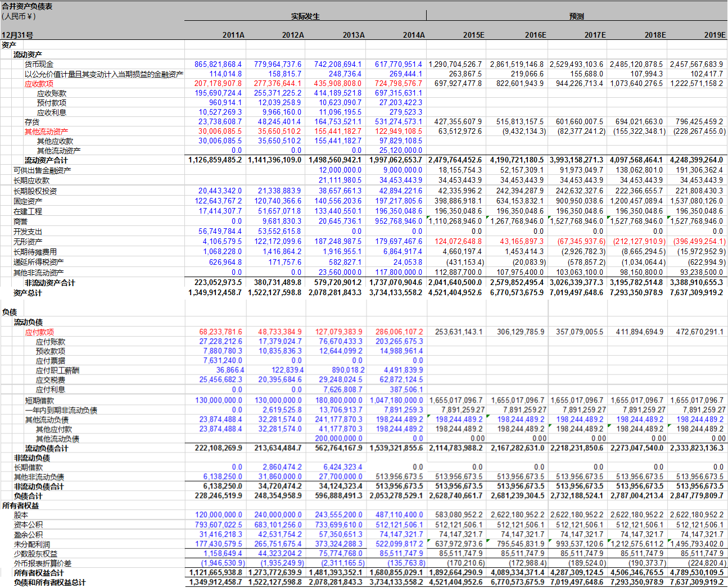
Task: Select 2014A 商誉 value 952,768,946.0
Action: point(399,221)
